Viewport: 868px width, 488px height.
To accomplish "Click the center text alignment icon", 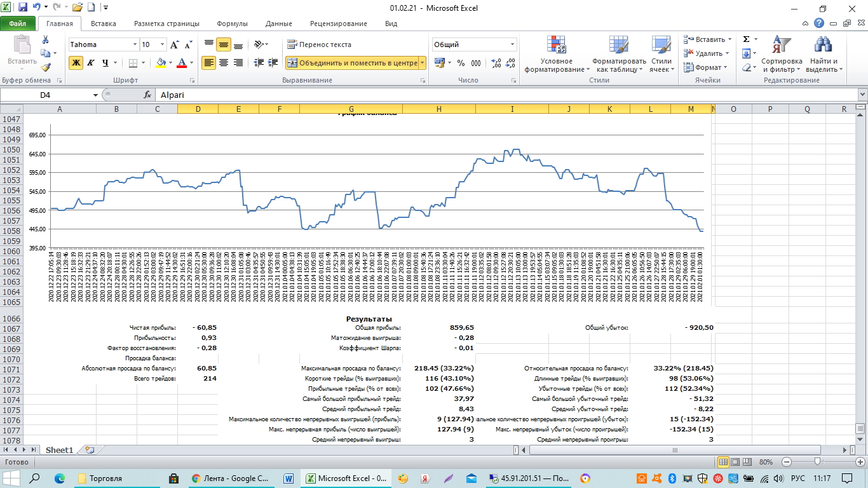I will point(224,63).
